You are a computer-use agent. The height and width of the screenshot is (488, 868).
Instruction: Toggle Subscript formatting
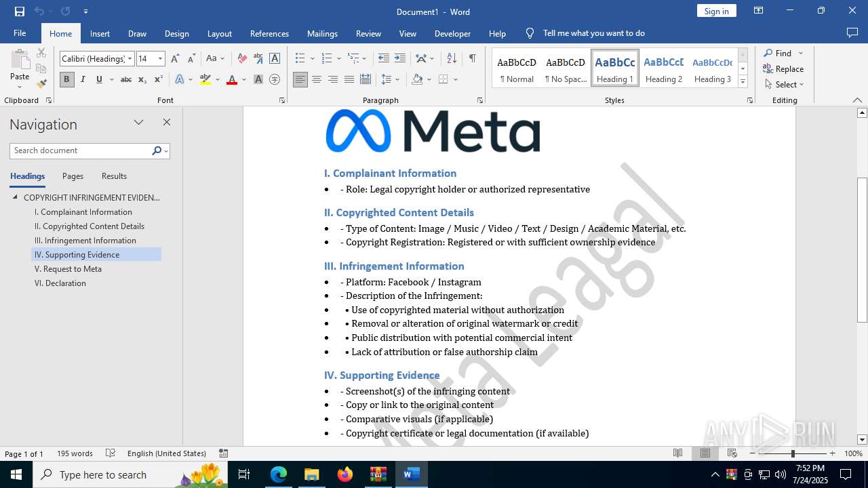[142, 79]
